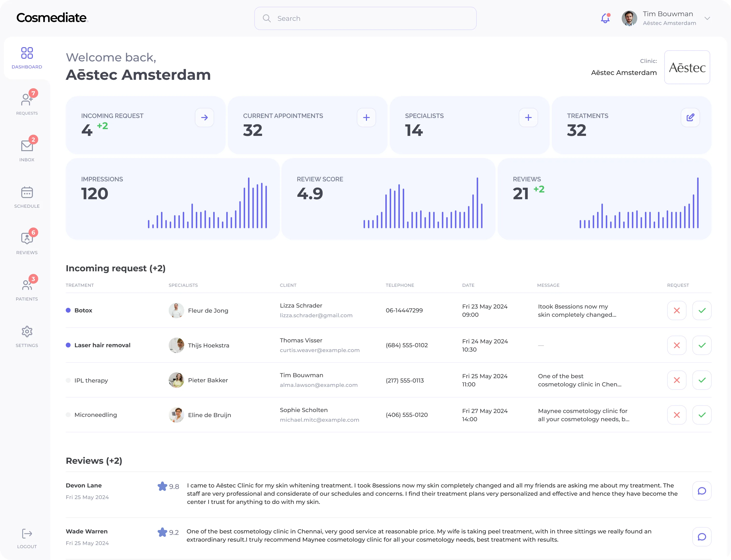The image size is (731, 560).
Task: Expand the user account dropdown chevron
Action: (x=707, y=18)
